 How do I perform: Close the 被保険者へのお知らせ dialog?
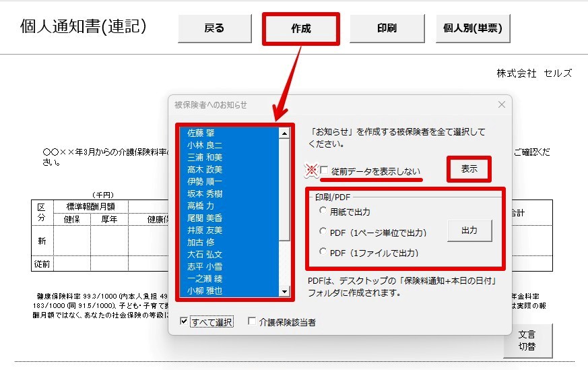[x=501, y=104]
